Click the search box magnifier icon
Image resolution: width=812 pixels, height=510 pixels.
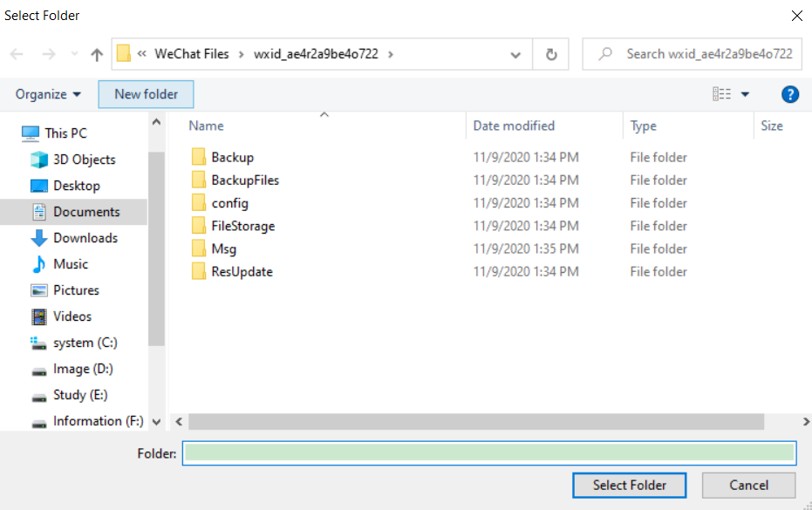[607, 53]
